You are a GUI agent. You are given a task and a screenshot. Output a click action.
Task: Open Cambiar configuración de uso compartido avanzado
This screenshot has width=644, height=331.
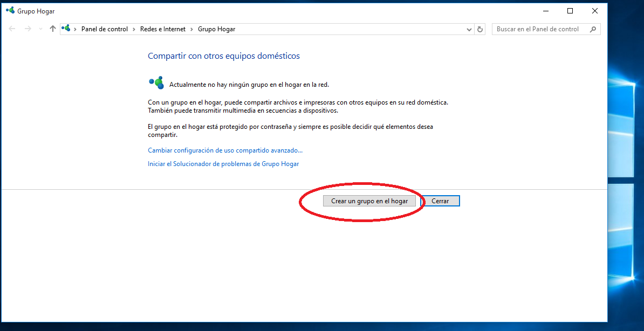[225, 150]
